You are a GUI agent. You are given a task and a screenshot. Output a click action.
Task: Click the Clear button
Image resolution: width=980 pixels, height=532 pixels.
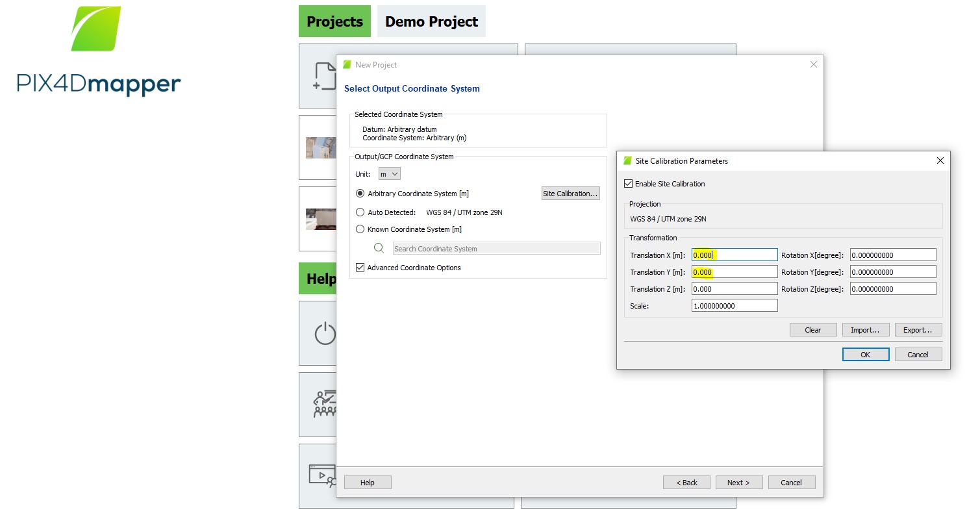point(813,330)
